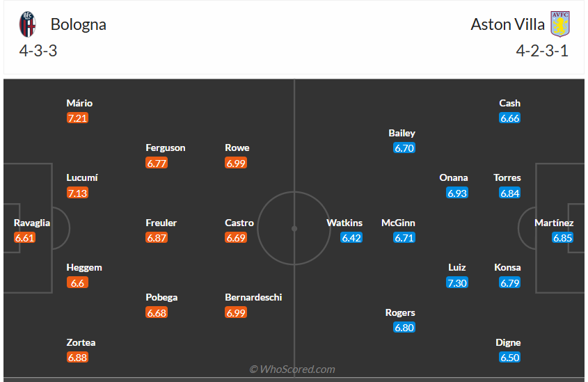This screenshot has width=588, height=382.
Task: Select player Bernardeschi on the pitch
Action: pos(253,297)
